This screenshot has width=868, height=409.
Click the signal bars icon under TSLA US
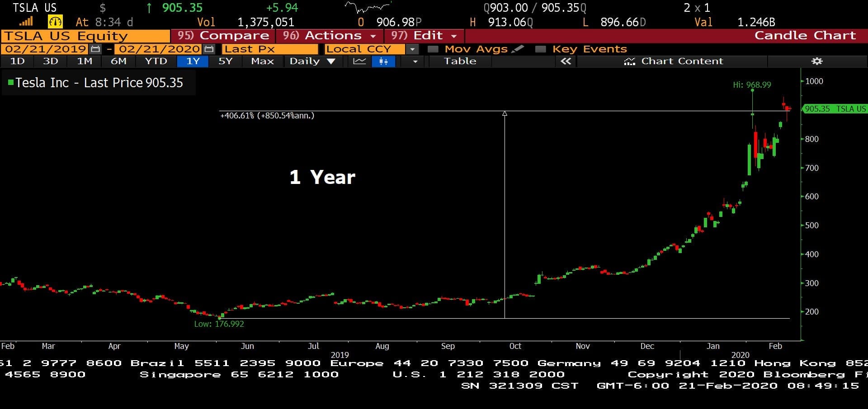click(x=26, y=21)
